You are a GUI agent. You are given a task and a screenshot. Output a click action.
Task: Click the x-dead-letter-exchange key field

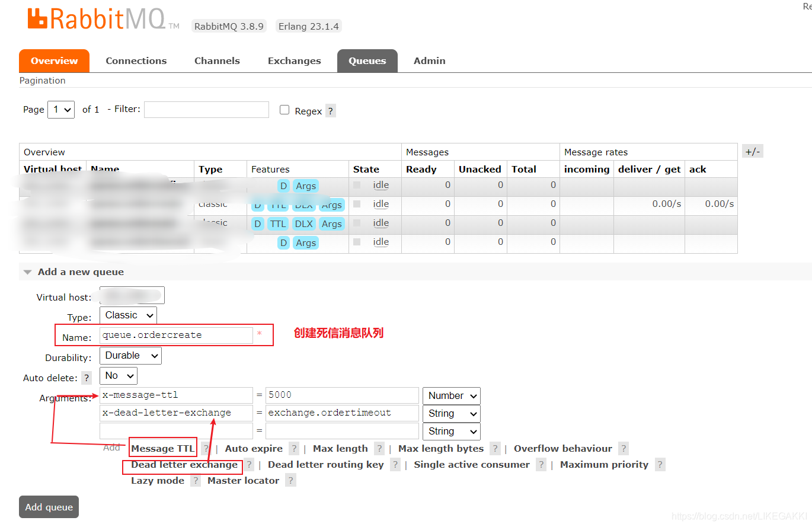tap(176, 413)
